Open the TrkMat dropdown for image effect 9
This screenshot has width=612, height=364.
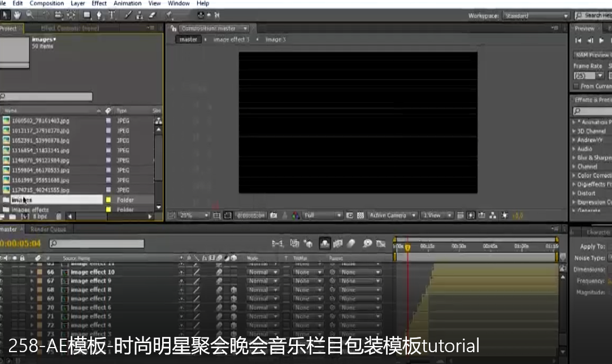tap(307, 281)
